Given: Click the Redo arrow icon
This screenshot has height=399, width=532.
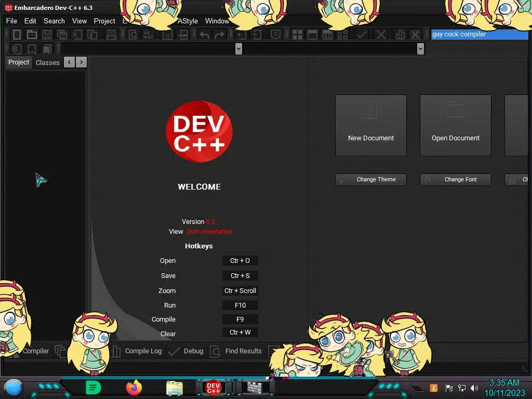Looking at the screenshot, I should (220, 35).
